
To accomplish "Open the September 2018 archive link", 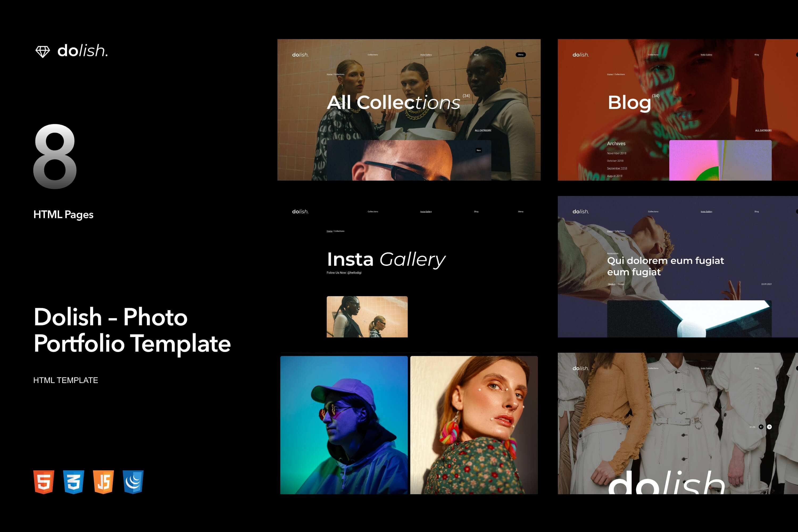I will coord(617,168).
